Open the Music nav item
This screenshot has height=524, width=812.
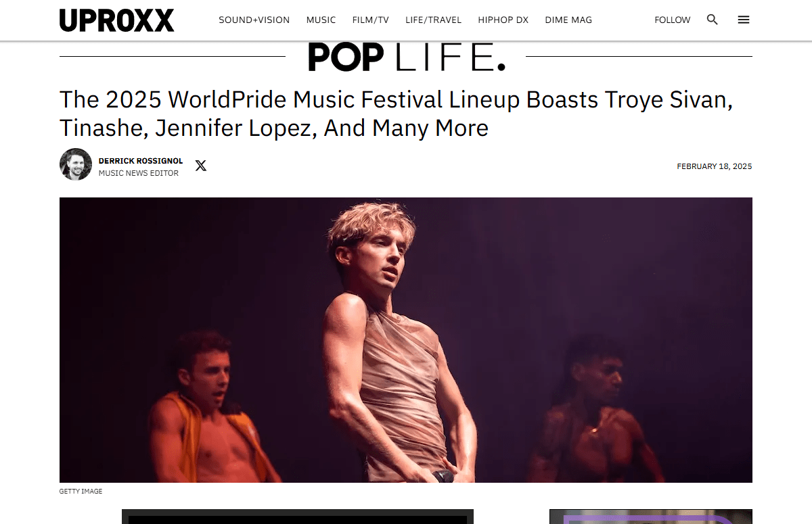(x=321, y=20)
